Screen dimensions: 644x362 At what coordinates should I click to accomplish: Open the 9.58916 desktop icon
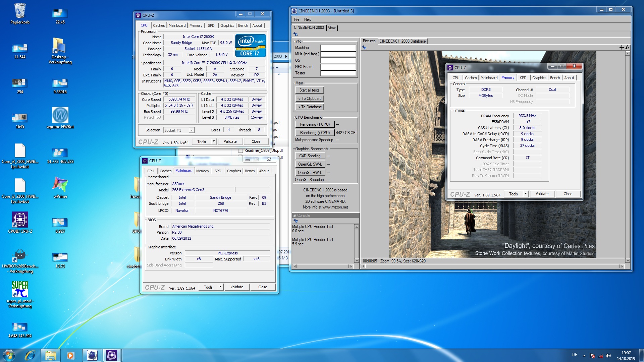60,86
